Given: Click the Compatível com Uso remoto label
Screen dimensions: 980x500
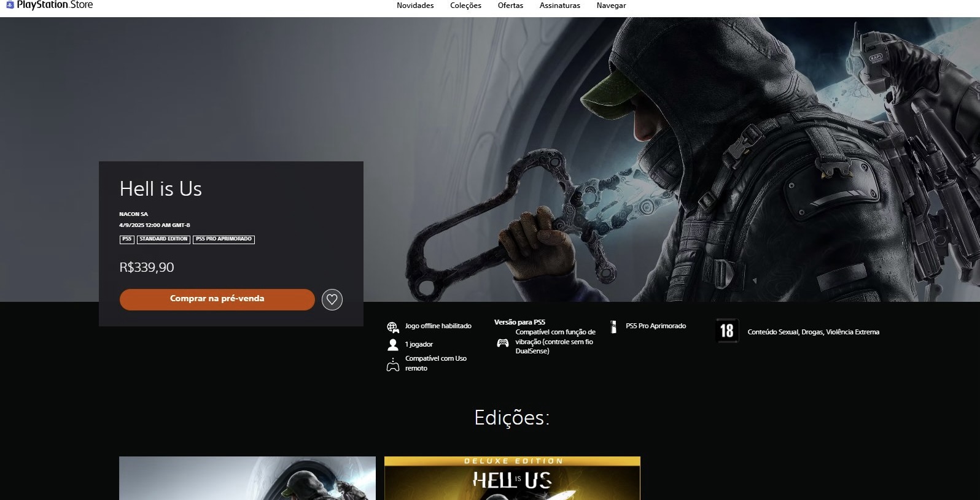Looking at the screenshot, I should (436, 363).
